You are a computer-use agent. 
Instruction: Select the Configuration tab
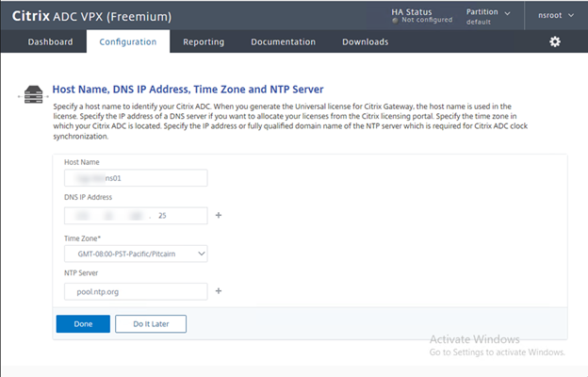pos(128,41)
